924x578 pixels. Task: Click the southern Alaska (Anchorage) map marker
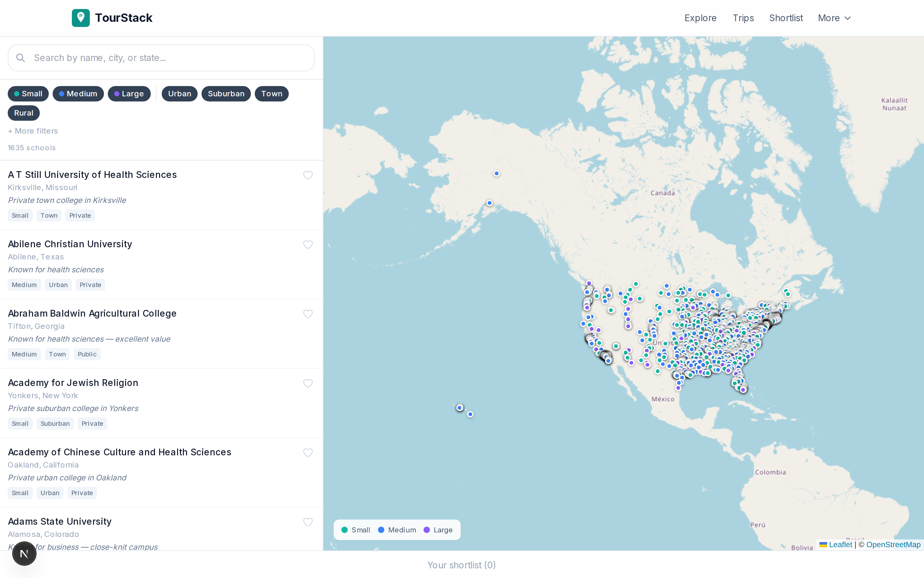490,203
